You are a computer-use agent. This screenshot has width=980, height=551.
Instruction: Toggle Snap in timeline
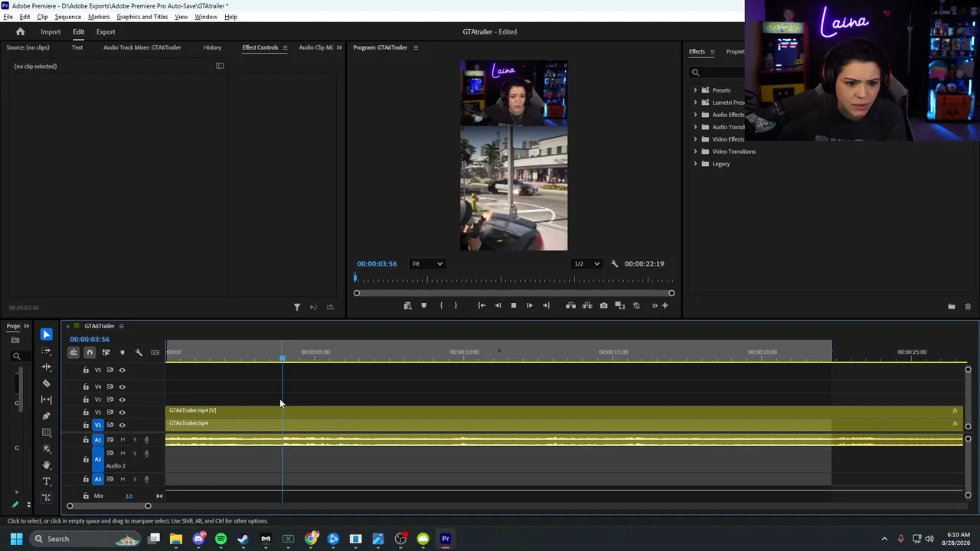tap(90, 353)
